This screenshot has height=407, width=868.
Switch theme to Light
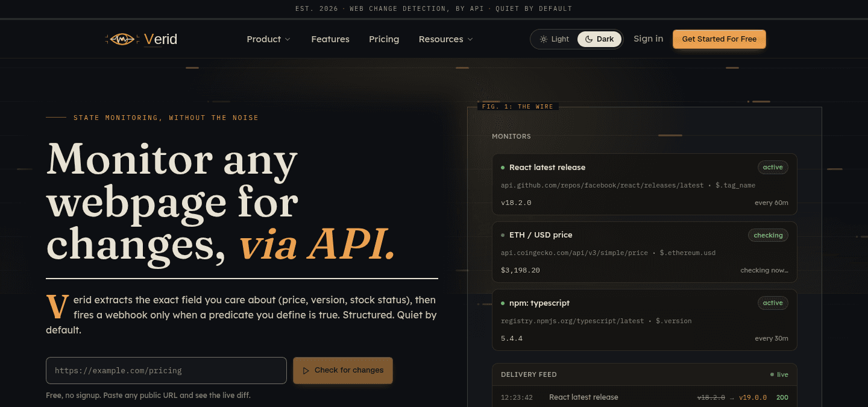pyautogui.click(x=555, y=39)
